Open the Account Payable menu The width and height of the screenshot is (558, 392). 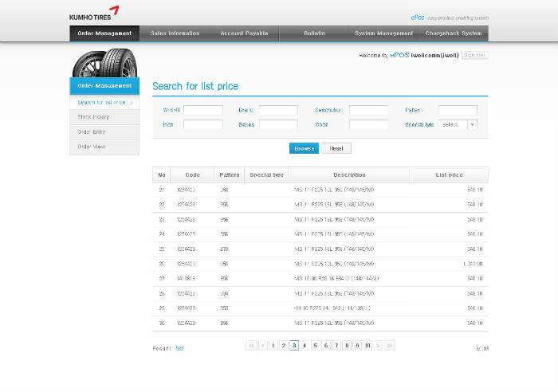(244, 33)
